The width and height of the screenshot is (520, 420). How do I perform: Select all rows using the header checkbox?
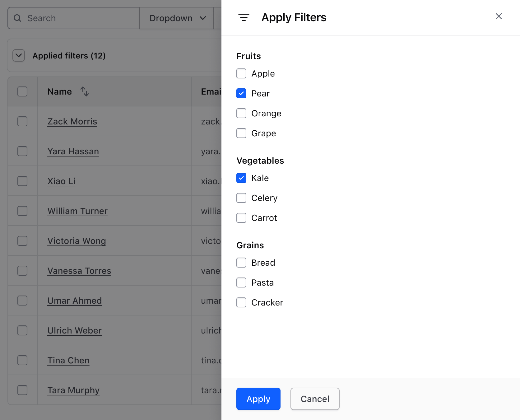[22, 91]
